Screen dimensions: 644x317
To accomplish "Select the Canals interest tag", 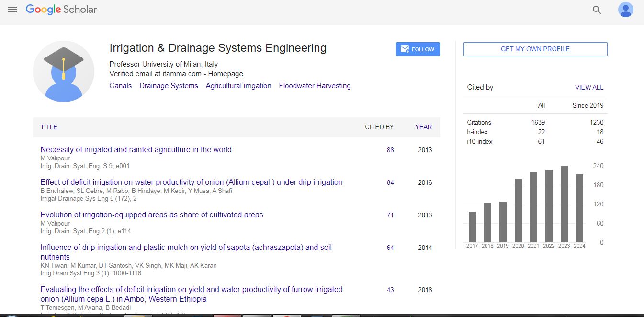I will point(120,86).
